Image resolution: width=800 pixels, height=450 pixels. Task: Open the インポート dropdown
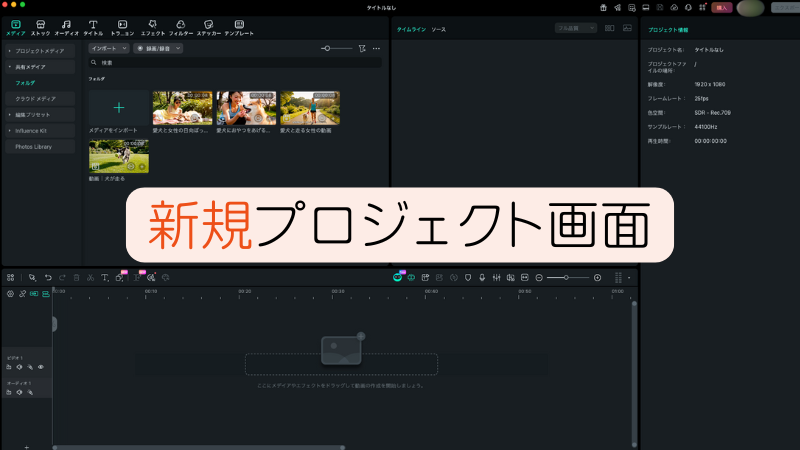point(108,48)
